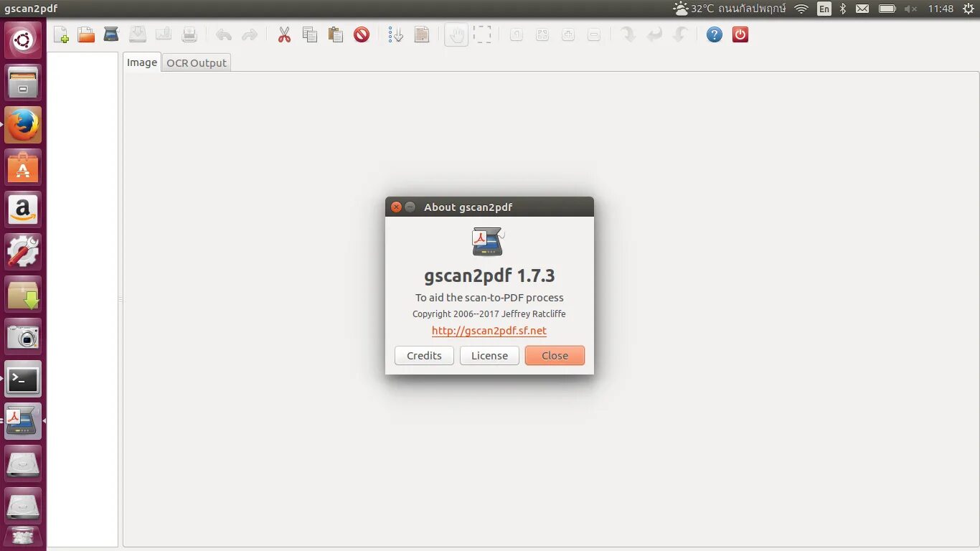Start a scan with the scanner icon
980x551 pixels.
tap(111, 34)
